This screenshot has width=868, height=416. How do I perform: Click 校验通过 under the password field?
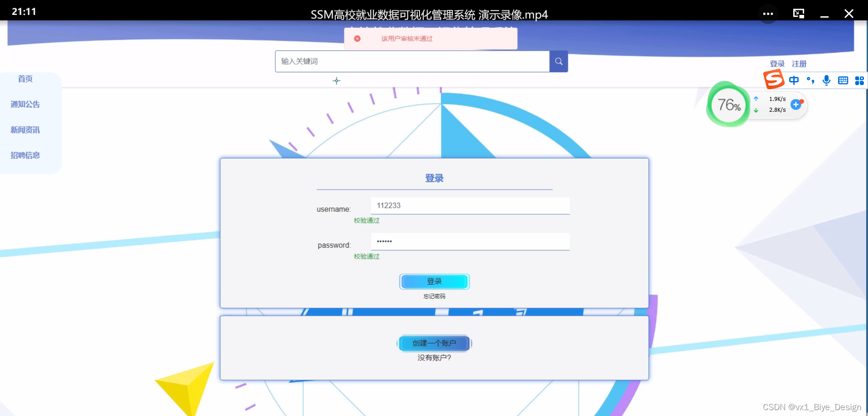click(x=366, y=256)
